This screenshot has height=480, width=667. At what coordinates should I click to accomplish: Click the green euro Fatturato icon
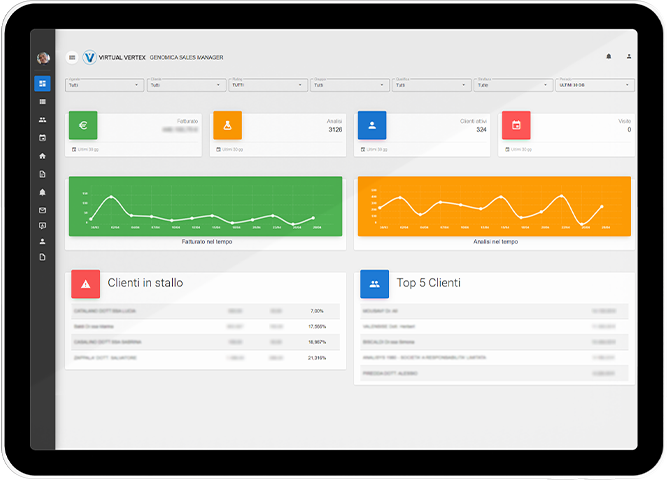[83, 126]
